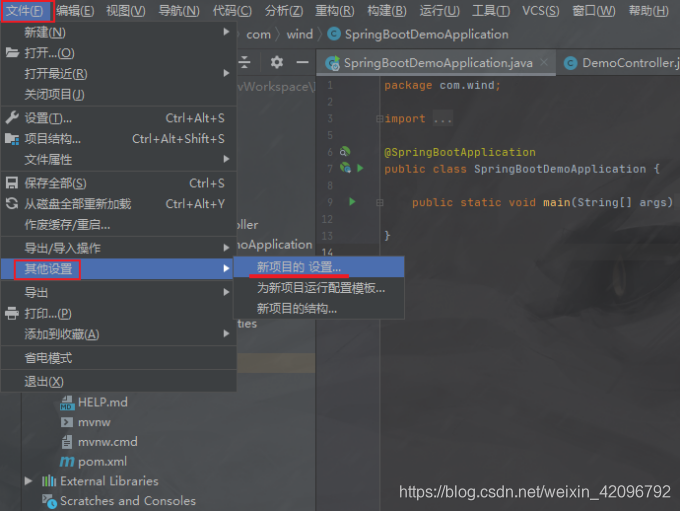
Task: Expand the 新建(N) submenu
Action: (x=119, y=32)
